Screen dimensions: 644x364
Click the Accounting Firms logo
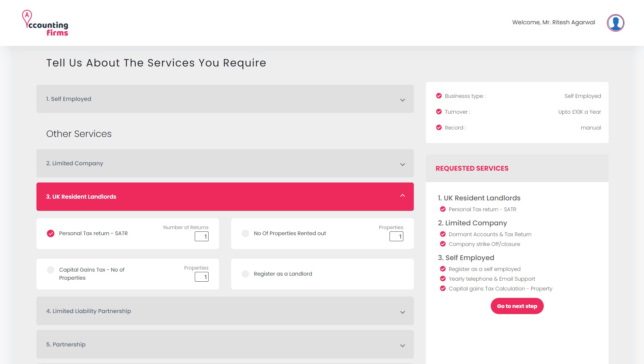[45, 23]
